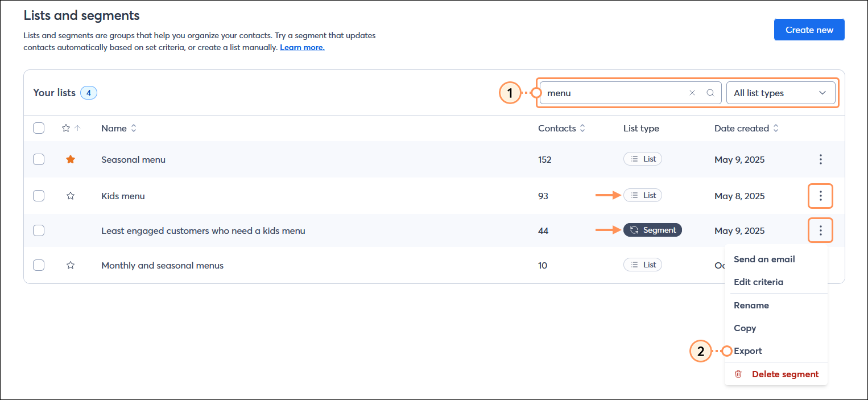Click the trash icon next to Delete segment

tap(738, 374)
